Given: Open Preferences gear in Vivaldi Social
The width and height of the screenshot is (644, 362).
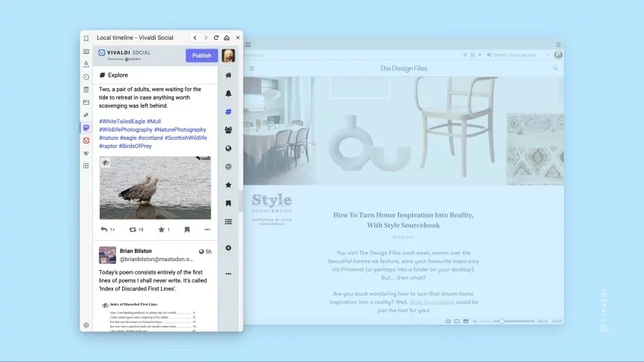Looking at the screenshot, I should click(x=228, y=248).
